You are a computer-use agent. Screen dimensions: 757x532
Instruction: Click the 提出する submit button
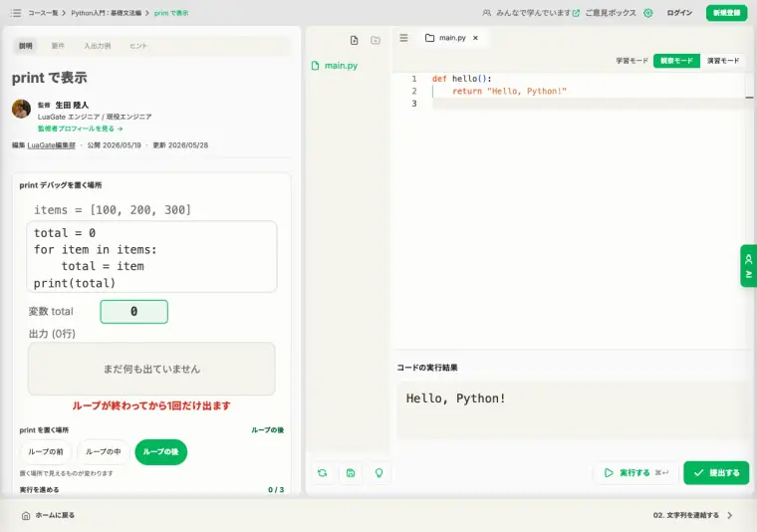click(716, 472)
